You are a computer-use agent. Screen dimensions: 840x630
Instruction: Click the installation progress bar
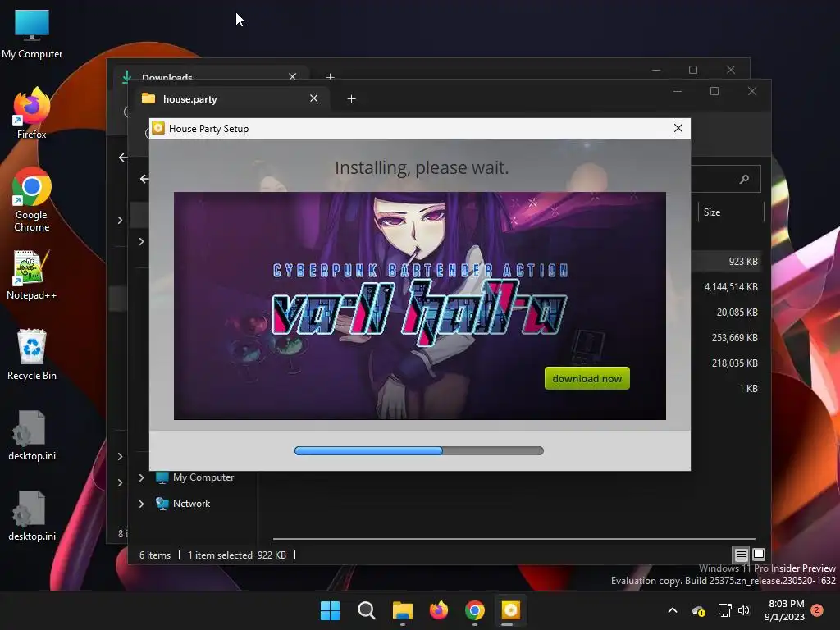click(419, 450)
